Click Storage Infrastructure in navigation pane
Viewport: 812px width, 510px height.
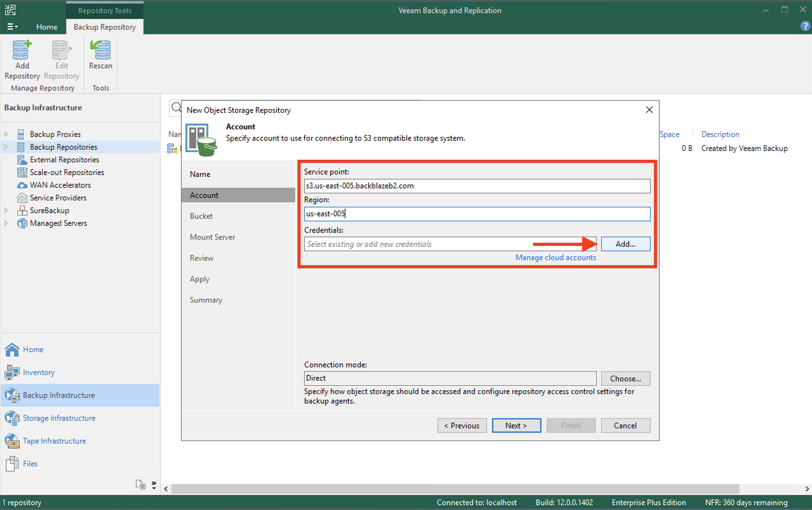pos(59,418)
